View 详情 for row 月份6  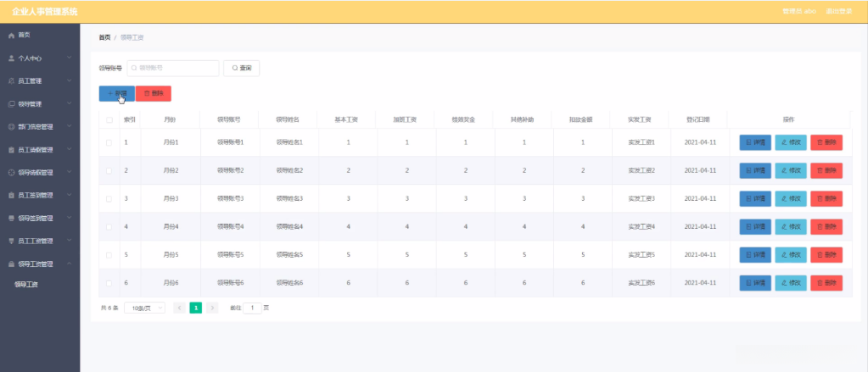[x=755, y=283]
